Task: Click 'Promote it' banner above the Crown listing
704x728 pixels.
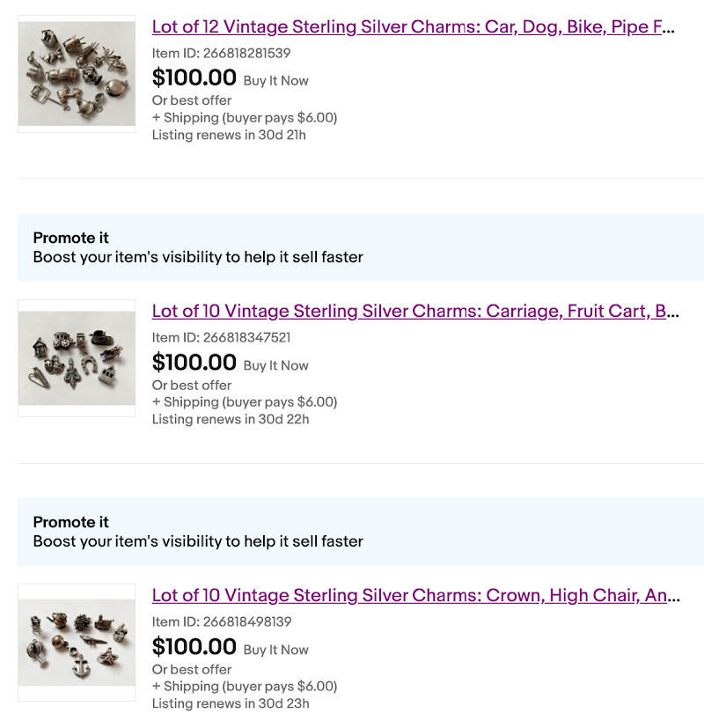Action: (x=70, y=523)
